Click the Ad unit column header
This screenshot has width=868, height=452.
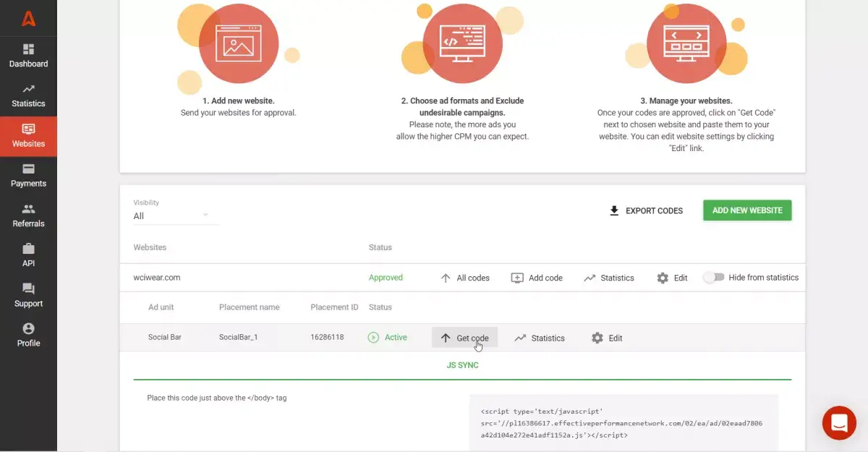coord(161,307)
